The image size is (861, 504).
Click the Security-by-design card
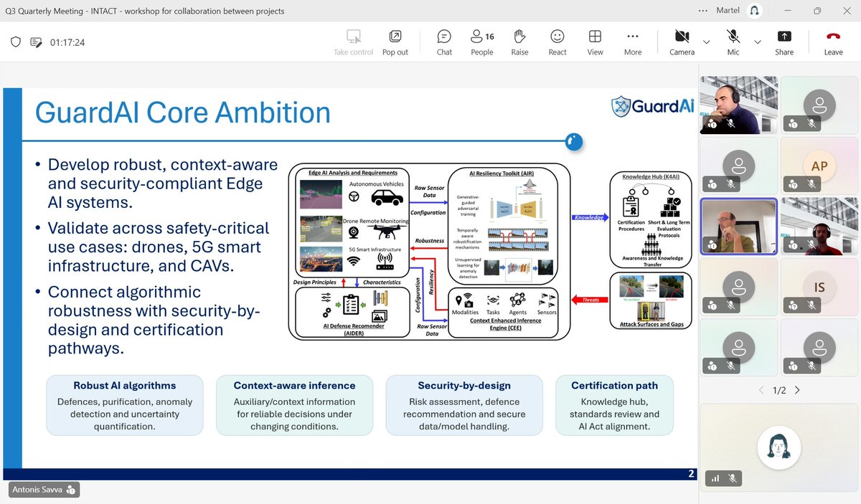(464, 405)
